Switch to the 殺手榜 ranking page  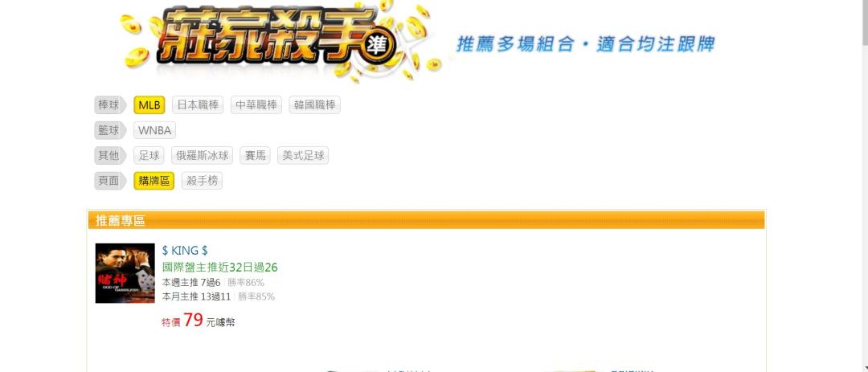point(202,181)
